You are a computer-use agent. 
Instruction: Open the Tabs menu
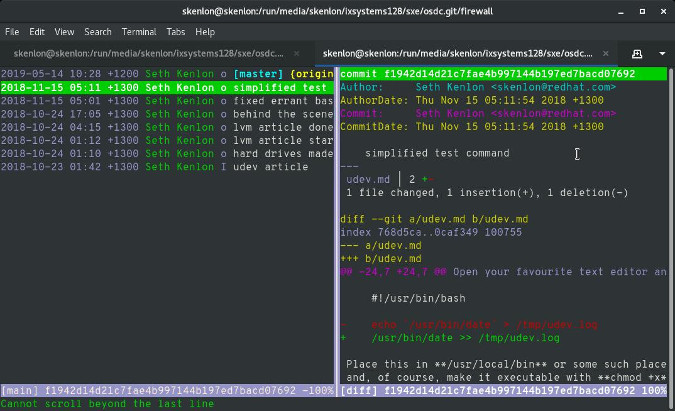click(176, 32)
